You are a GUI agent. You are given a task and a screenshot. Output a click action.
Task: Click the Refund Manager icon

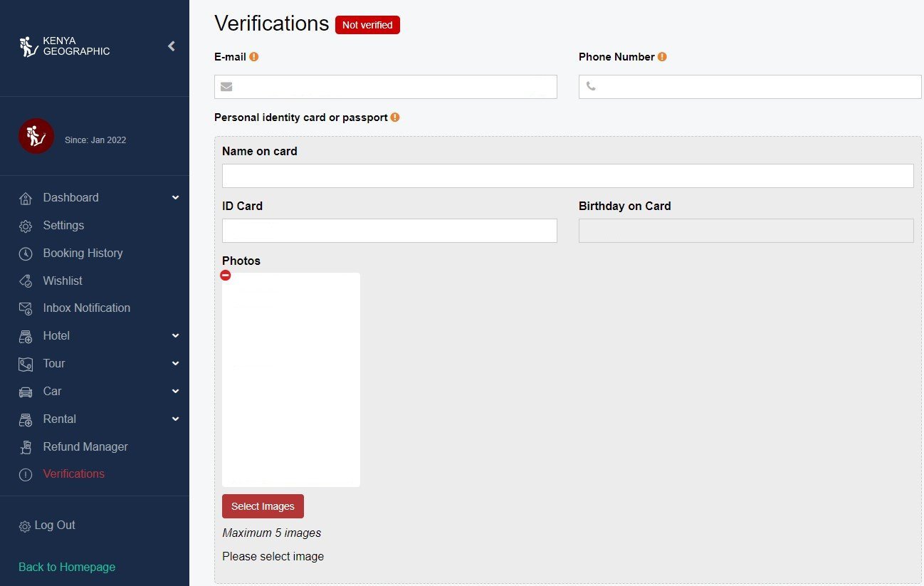(x=26, y=447)
